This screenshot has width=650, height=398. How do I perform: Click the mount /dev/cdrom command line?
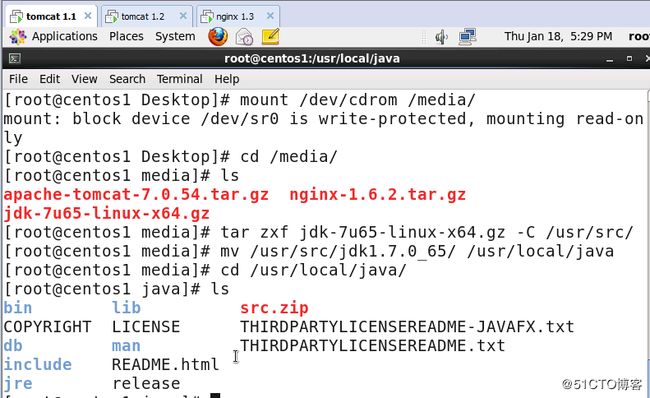(239, 100)
